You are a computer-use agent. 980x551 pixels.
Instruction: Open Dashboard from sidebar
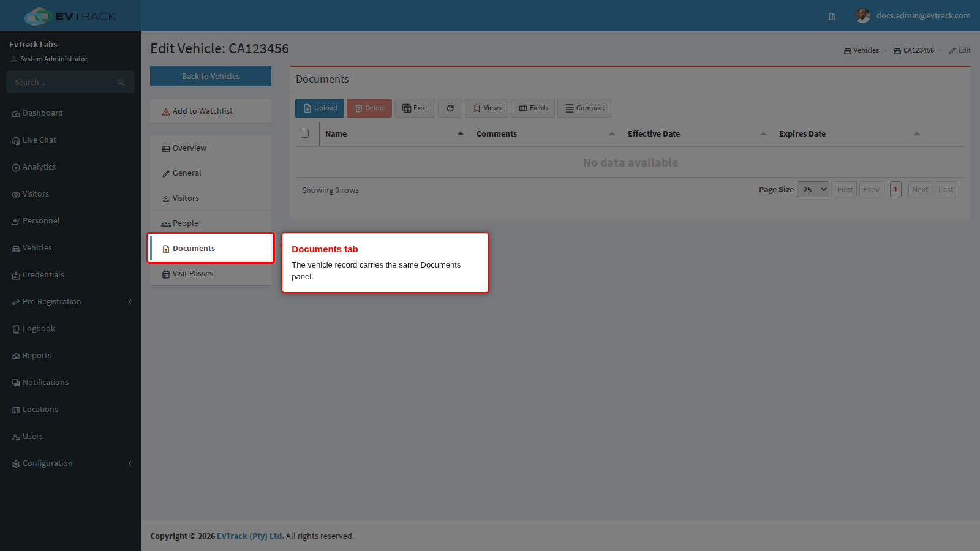click(x=70, y=113)
